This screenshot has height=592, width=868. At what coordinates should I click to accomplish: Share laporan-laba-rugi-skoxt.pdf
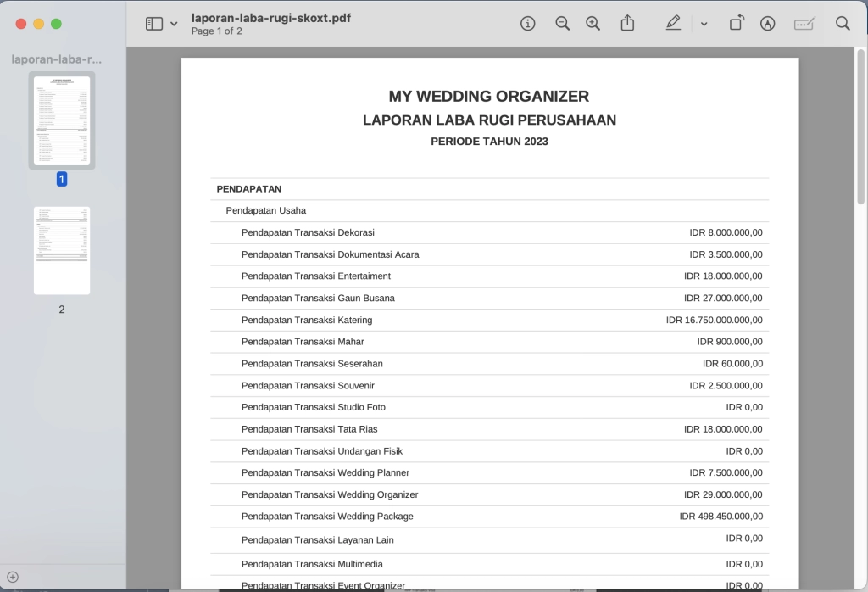[x=627, y=23]
